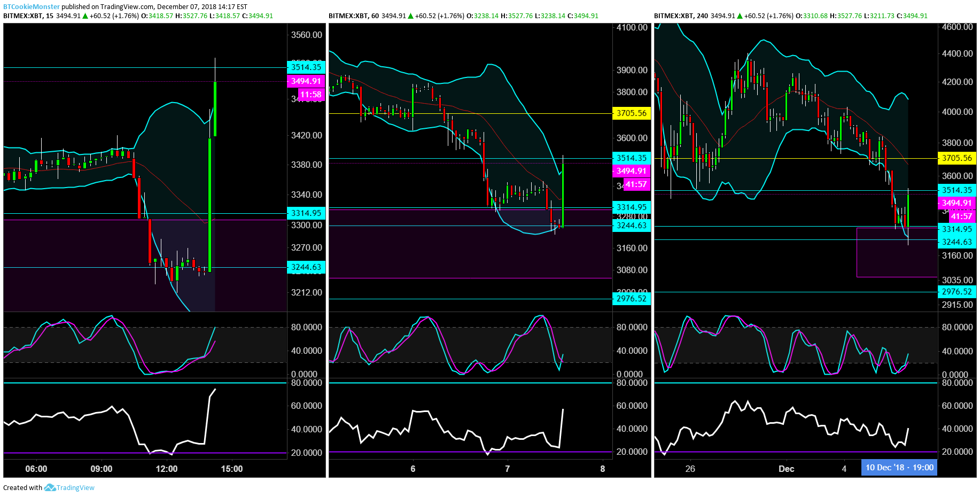Image resolution: width=980 pixels, height=497 pixels.
Task: Select the BITMEX:XBT, 15 chart title
Action: click(28, 15)
